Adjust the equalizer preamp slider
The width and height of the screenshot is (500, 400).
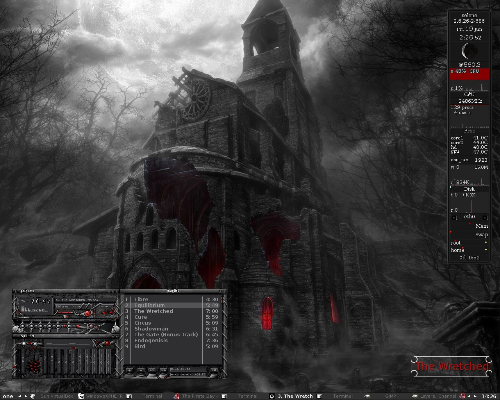[23, 362]
